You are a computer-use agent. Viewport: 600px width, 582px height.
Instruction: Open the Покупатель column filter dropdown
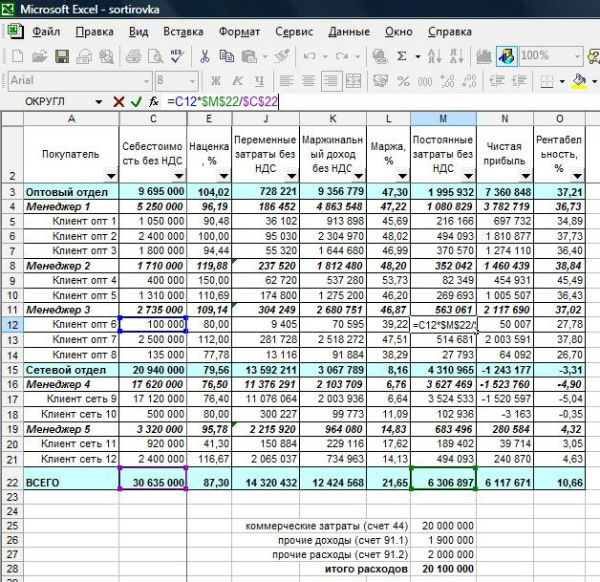110,177
